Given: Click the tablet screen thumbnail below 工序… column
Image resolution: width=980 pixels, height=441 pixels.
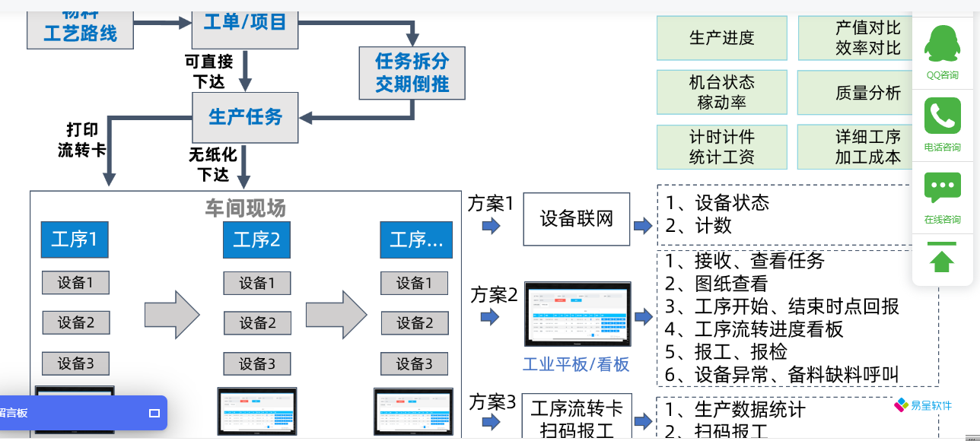Looking at the screenshot, I should click(x=414, y=411).
